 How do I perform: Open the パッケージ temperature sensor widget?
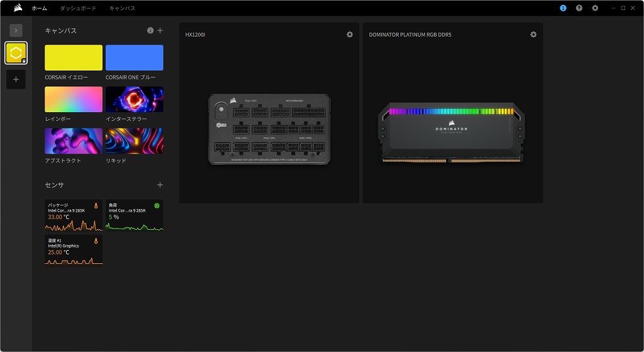pyautogui.click(x=74, y=215)
